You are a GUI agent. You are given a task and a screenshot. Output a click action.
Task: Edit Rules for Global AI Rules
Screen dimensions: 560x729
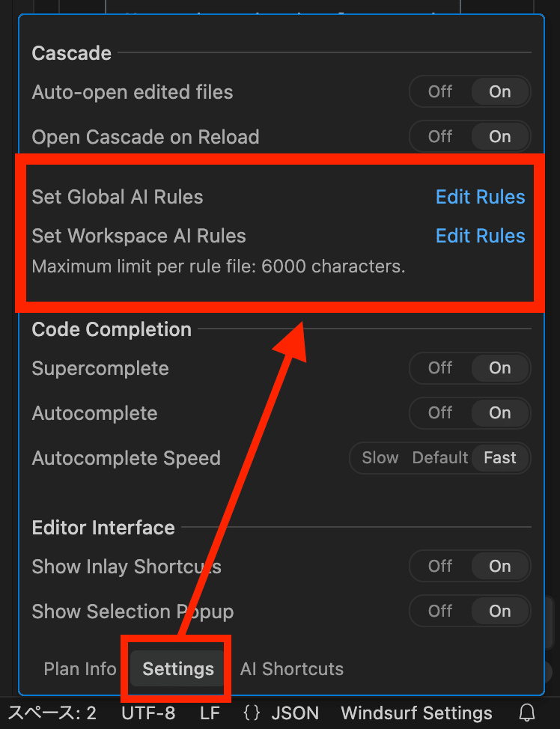480,197
